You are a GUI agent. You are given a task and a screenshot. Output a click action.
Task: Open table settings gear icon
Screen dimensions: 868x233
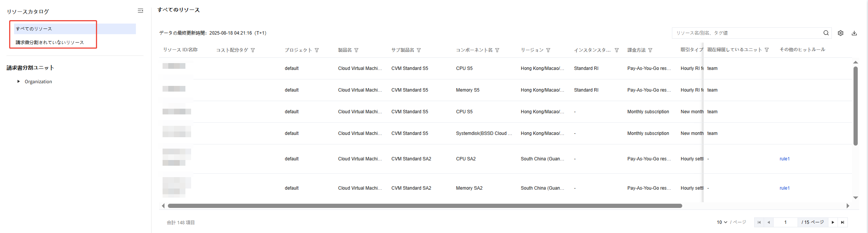click(841, 33)
